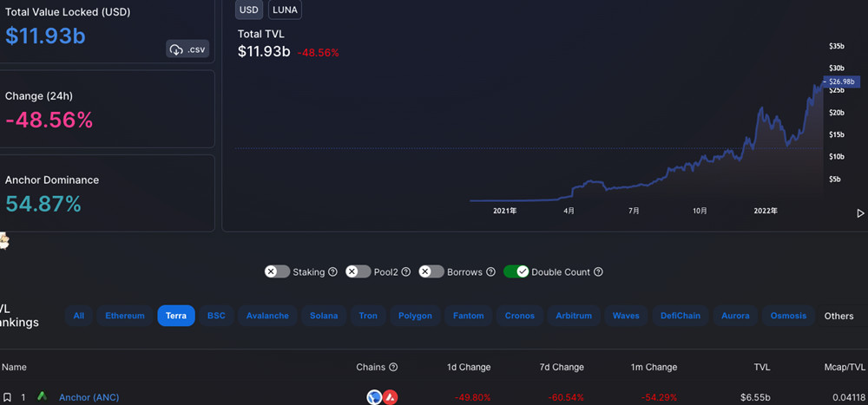
Task: Select the Osmosis chain tab
Action: point(789,316)
